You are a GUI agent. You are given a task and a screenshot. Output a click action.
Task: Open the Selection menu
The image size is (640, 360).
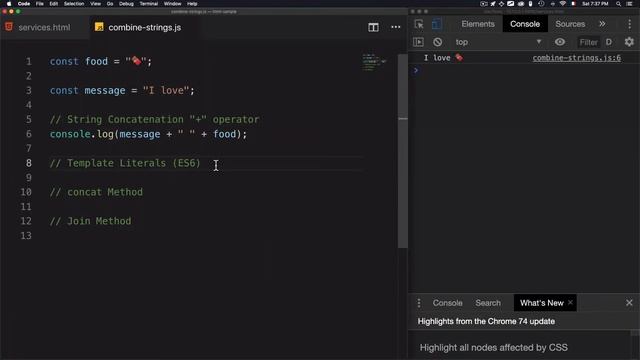73,4
